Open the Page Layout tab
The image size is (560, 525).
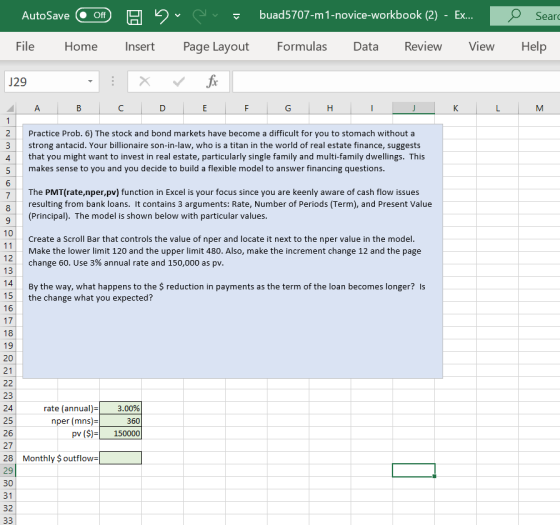coord(216,46)
